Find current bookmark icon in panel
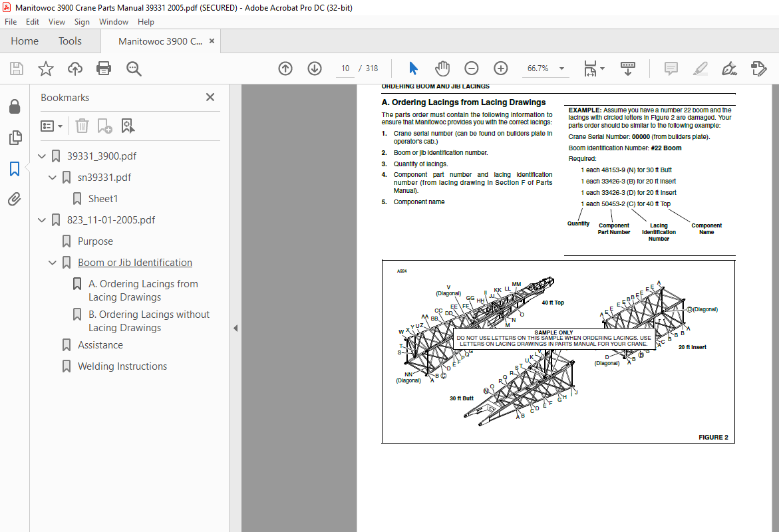Viewport: 779px width, 532px height. (128, 126)
